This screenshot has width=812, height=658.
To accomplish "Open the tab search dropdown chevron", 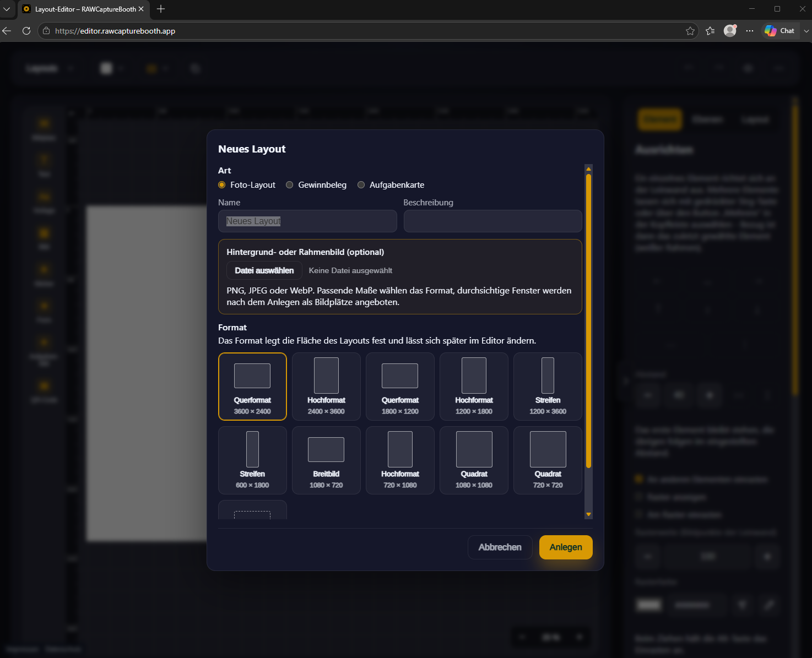I will [7, 9].
